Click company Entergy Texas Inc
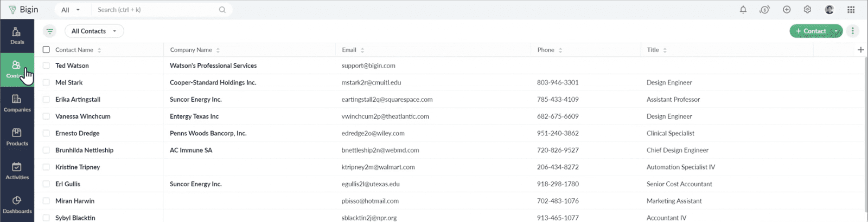Image resolution: width=868 pixels, height=222 pixels. 194,116
